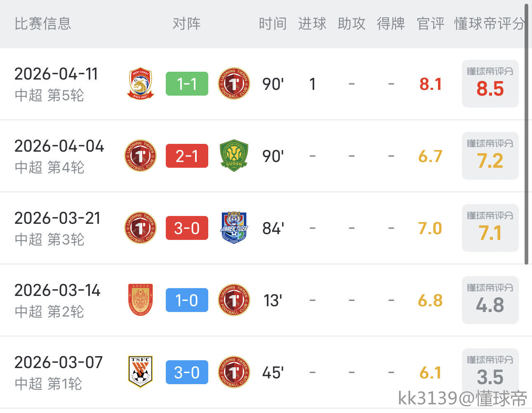This screenshot has width=532, height=413.
Task: Tap the Beijing Guoan green crest
Action: [234, 156]
